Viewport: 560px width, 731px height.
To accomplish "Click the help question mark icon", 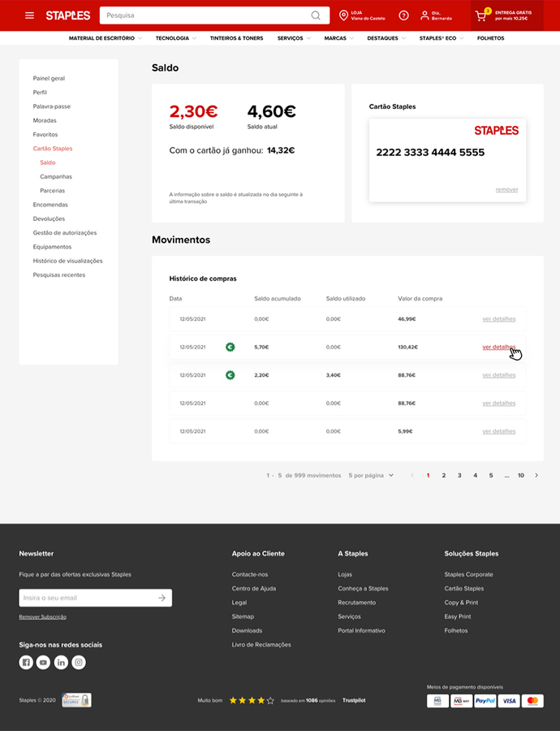I will [x=403, y=15].
